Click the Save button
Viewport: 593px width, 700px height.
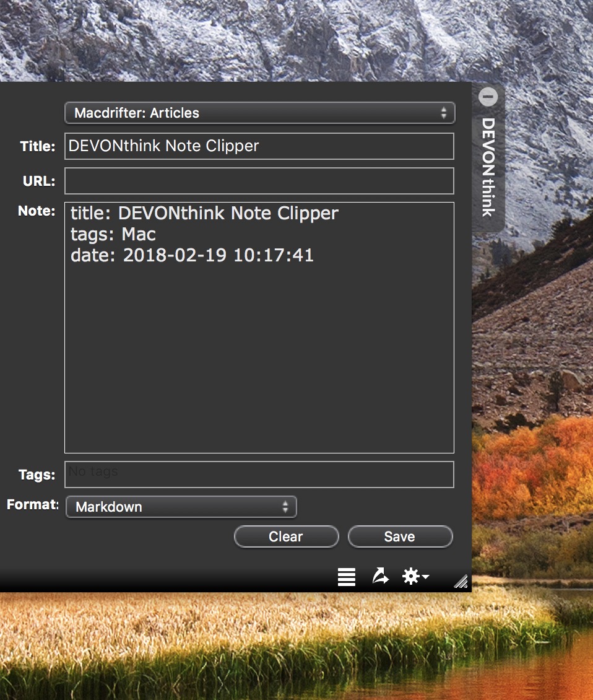(400, 536)
